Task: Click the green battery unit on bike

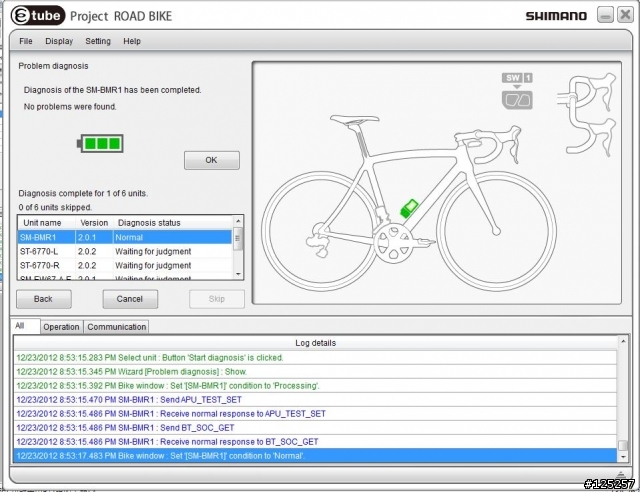Action: 409,208
